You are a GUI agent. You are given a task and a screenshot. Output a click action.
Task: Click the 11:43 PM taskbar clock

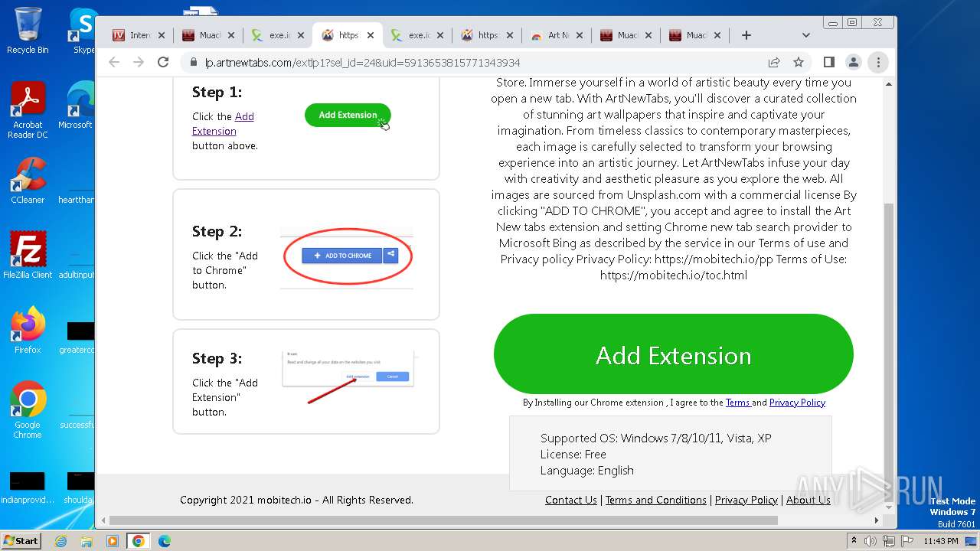(x=940, y=541)
